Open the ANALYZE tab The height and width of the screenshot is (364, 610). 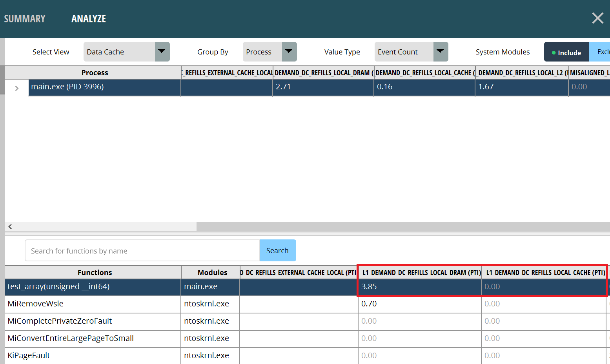coord(89,19)
